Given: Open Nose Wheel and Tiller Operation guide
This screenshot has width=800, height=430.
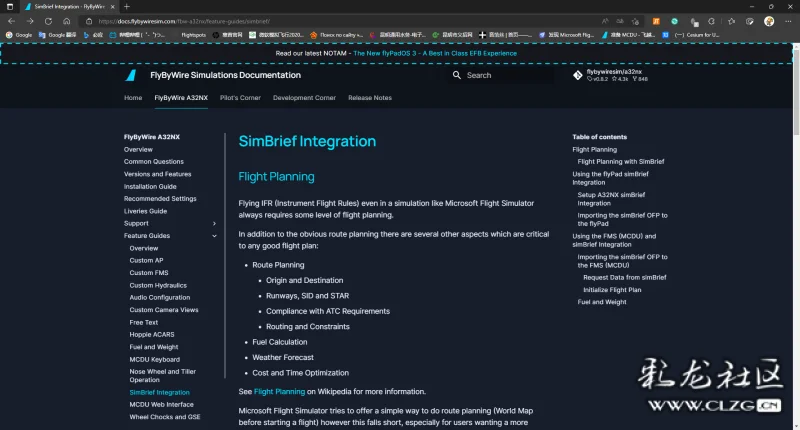Looking at the screenshot, I should pyautogui.click(x=163, y=376).
